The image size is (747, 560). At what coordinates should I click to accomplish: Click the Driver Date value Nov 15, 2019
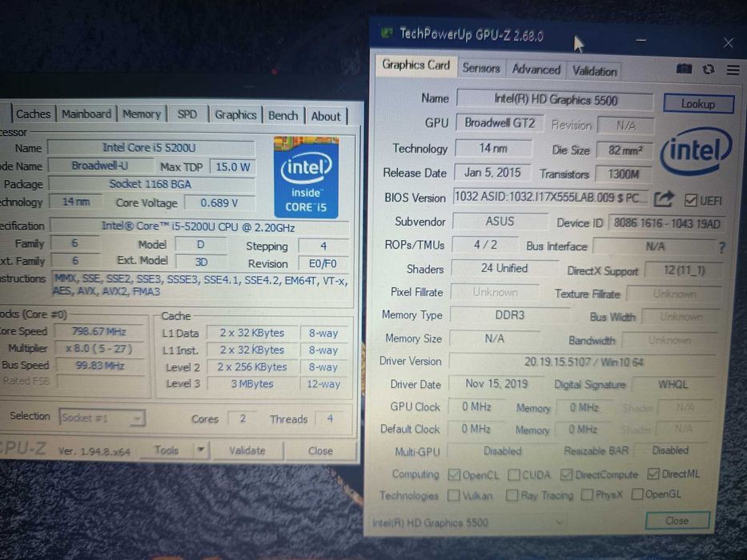pyautogui.click(x=496, y=384)
